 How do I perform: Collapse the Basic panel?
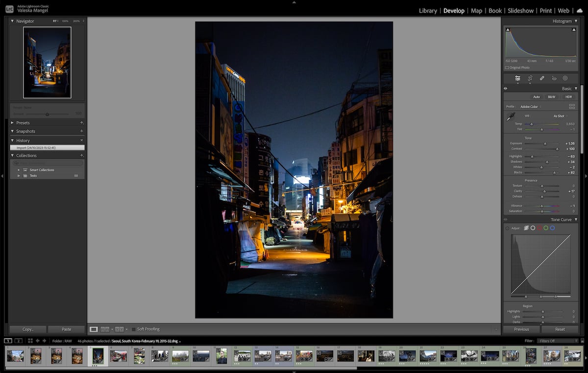click(x=576, y=89)
